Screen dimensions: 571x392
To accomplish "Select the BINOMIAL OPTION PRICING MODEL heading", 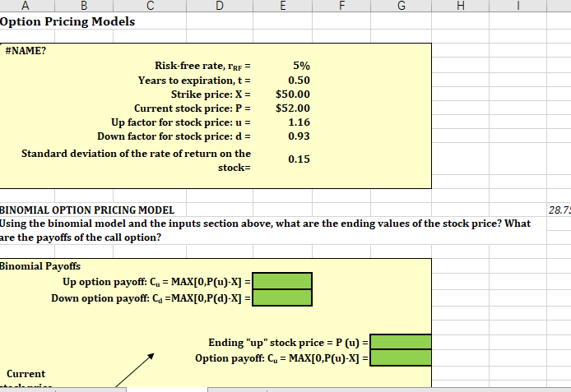I will (86, 210).
